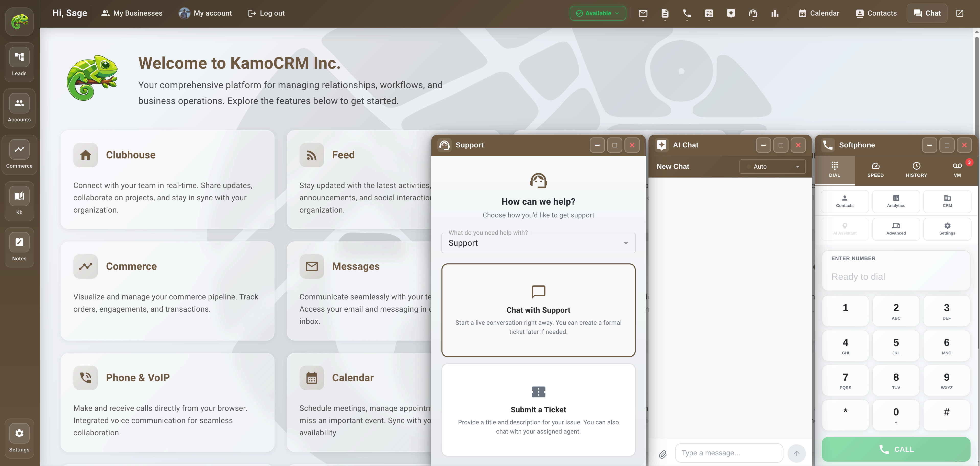The width and height of the screenshot is (980, 466).
Task: Click the Clubhouse home icon
Action: tap(86, 155)
